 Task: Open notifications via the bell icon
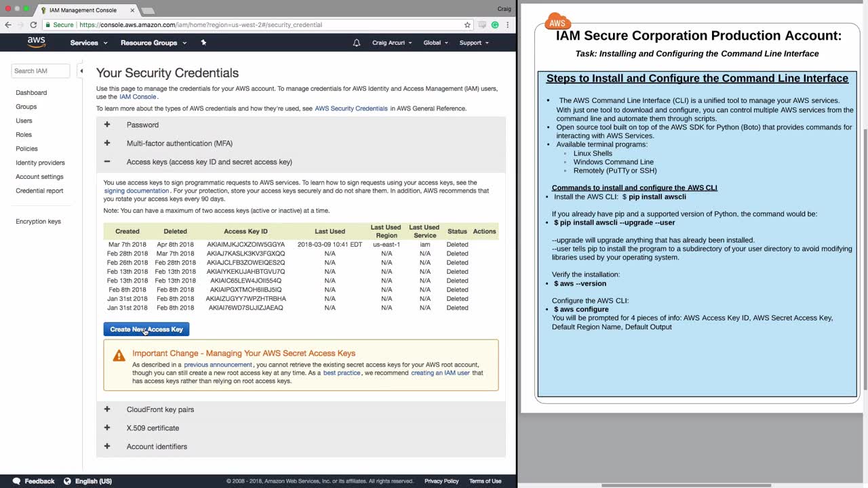[357, 43]
